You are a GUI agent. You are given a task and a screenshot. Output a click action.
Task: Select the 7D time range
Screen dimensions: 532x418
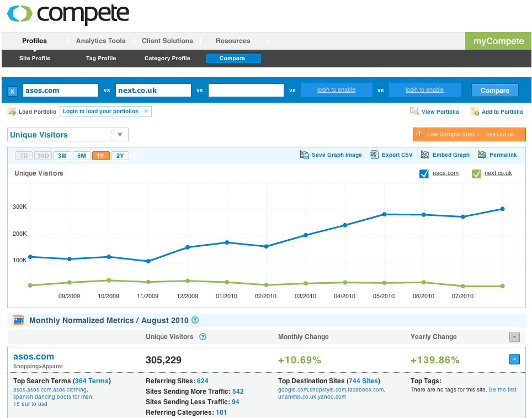tap(23, 156)
